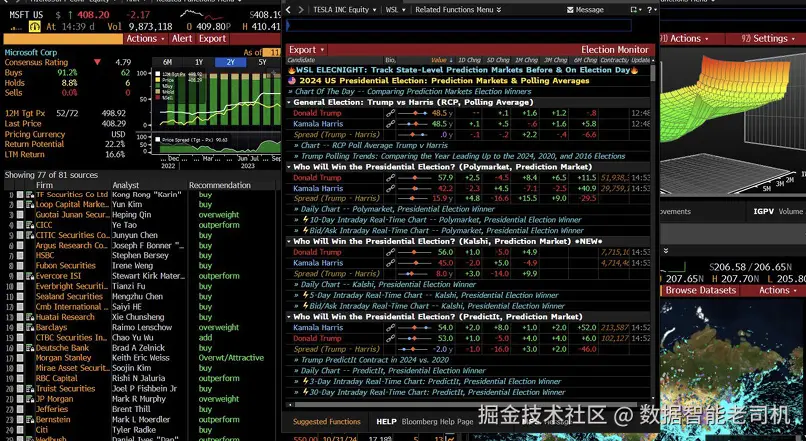806x442 pixels.
Task: Click the envelope icon next to Message
Action: [x=570, y=10]
